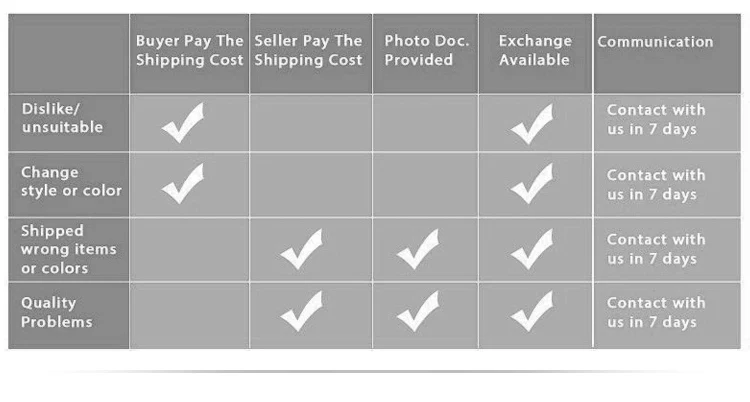Click the Communication column header
The image size is (750, 402).
point(655,42)
